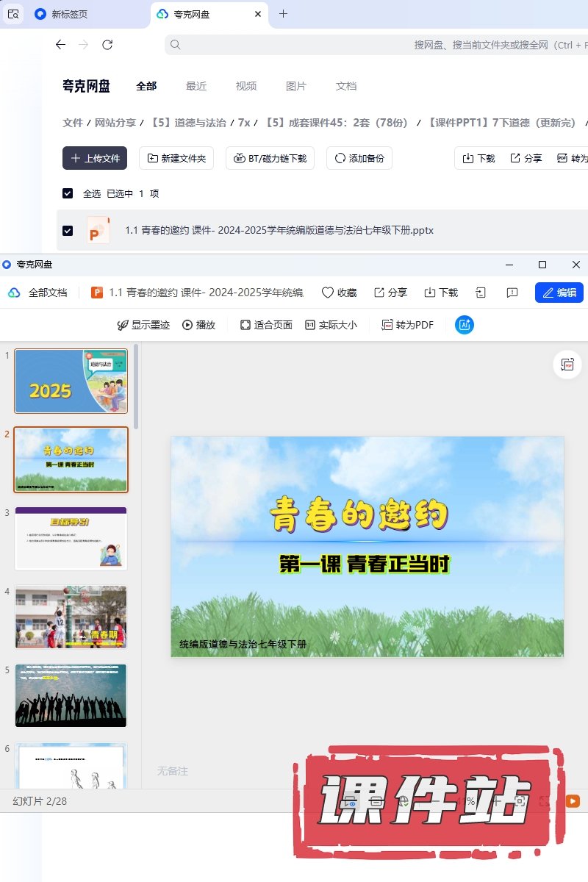Click the slide panel vertical scrollbar
This screenshot has height=882, width=588.
pos(136,386)
